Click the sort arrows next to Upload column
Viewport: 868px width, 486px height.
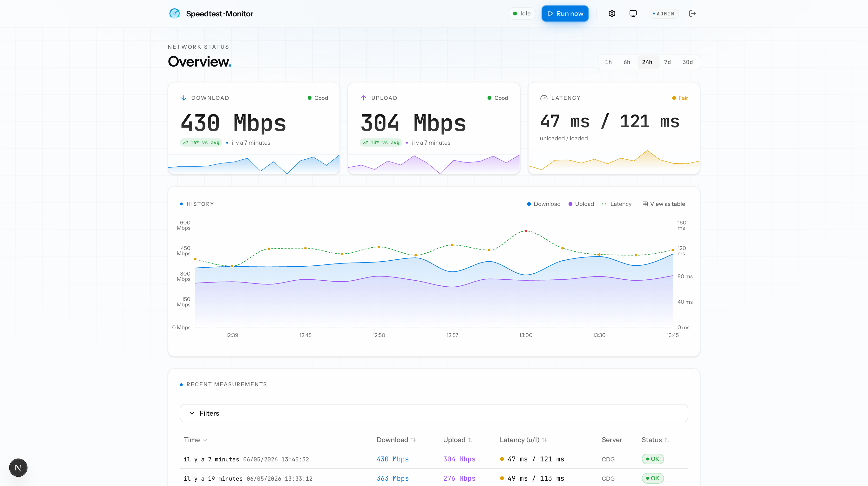[471, 440]
